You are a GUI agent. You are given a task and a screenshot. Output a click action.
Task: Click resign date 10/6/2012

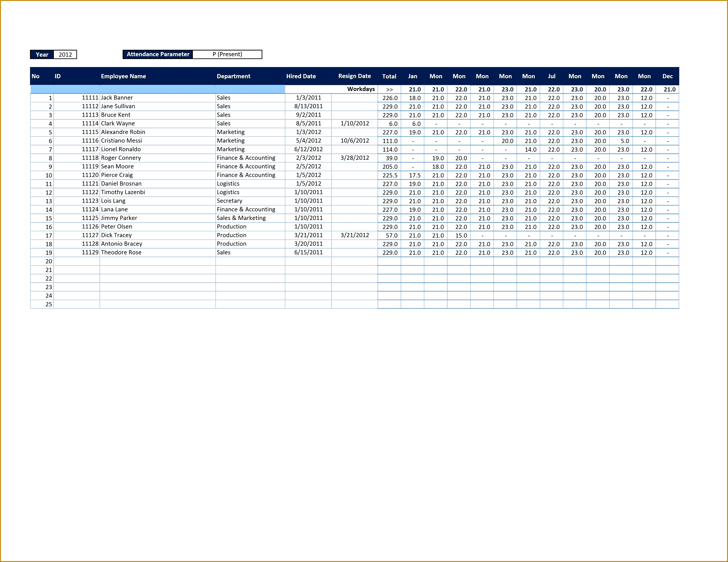tap(355, 141)
